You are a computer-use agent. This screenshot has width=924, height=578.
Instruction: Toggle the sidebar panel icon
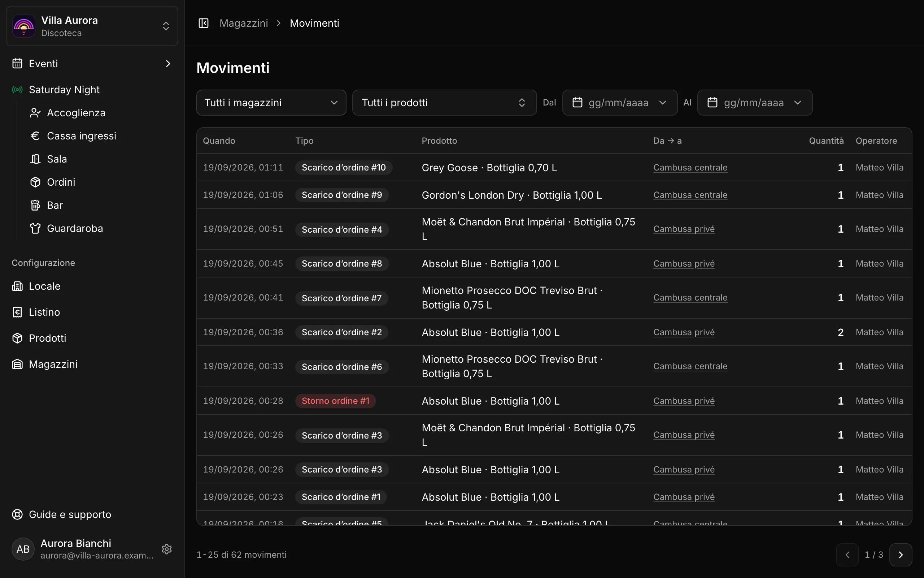204,23
